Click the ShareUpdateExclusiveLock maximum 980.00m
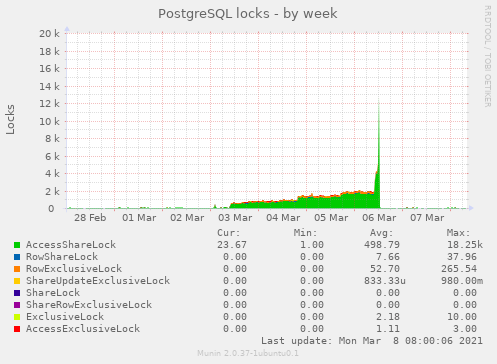The width and height of the screenshot is (497, 364). click(x=462, y=281)
